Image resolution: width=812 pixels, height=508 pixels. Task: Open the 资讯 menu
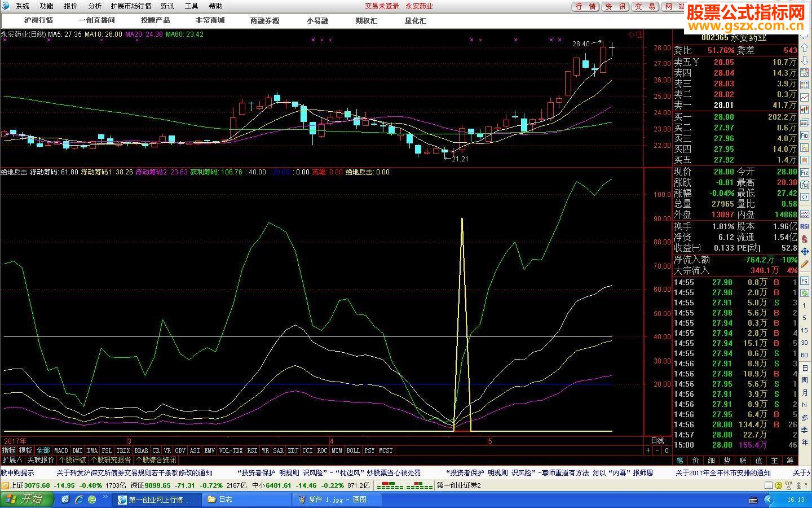tap(167, 6)
